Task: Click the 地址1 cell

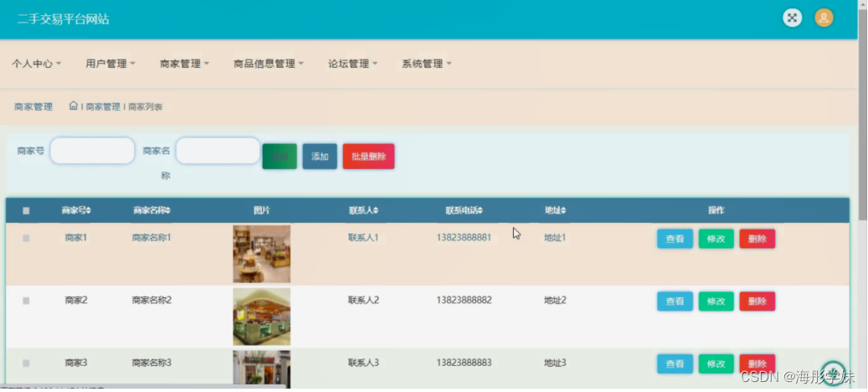Action: [555, 238]
